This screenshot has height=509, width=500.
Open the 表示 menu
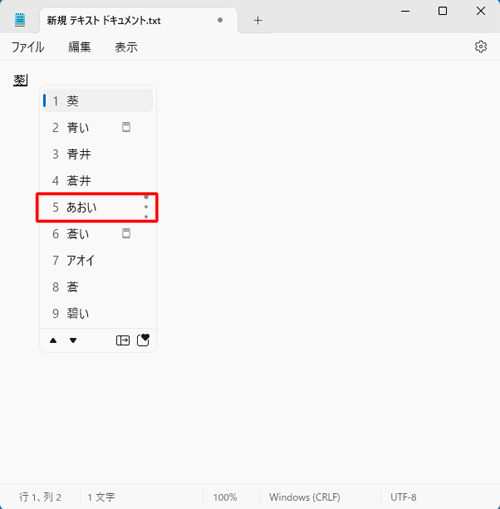126,47
